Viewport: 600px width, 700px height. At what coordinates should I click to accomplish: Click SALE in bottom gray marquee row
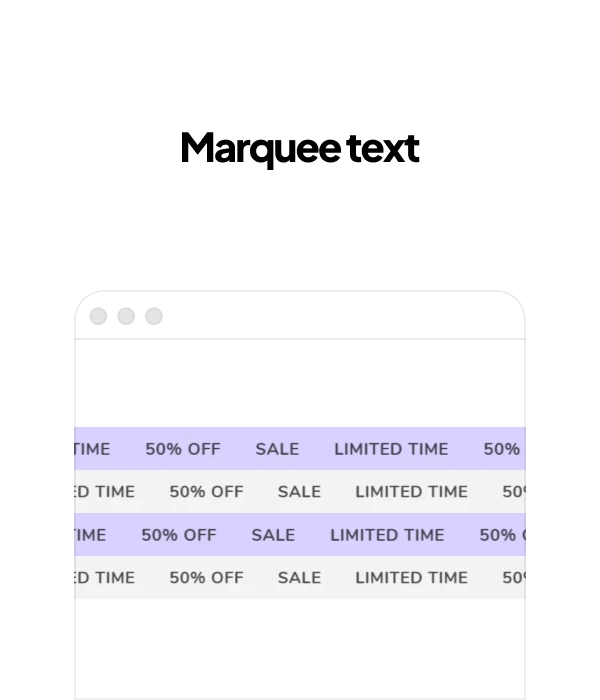(299, 578)
